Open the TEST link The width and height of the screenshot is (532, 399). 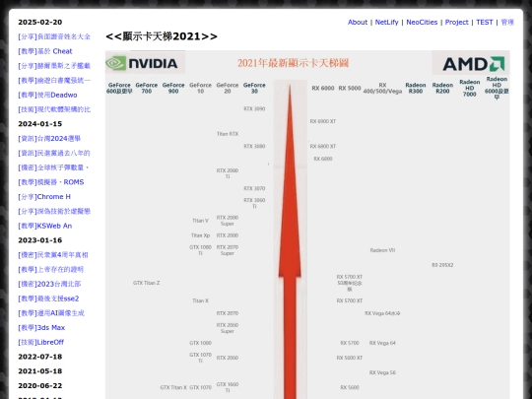coord(484,22)
